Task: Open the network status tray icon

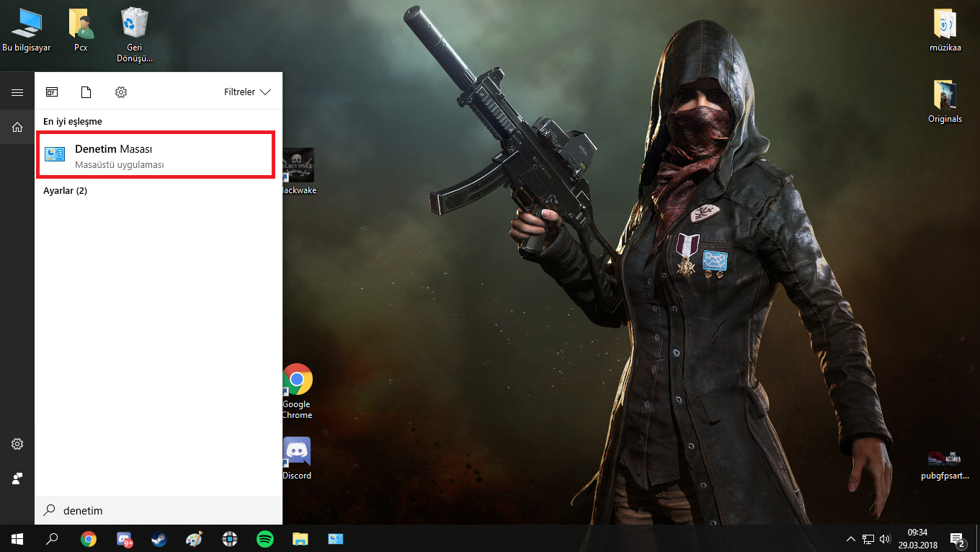Action: click(868, 538)
